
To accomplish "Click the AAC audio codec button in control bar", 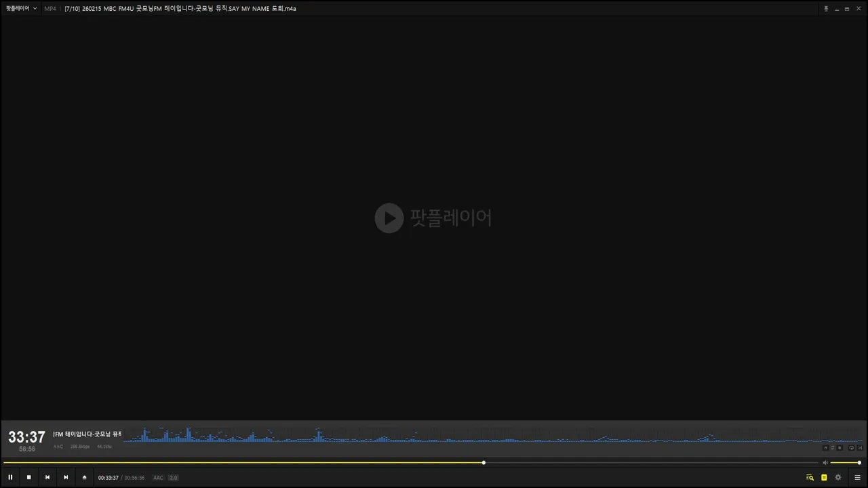I will pyautogui.click(x=158, y=478).
